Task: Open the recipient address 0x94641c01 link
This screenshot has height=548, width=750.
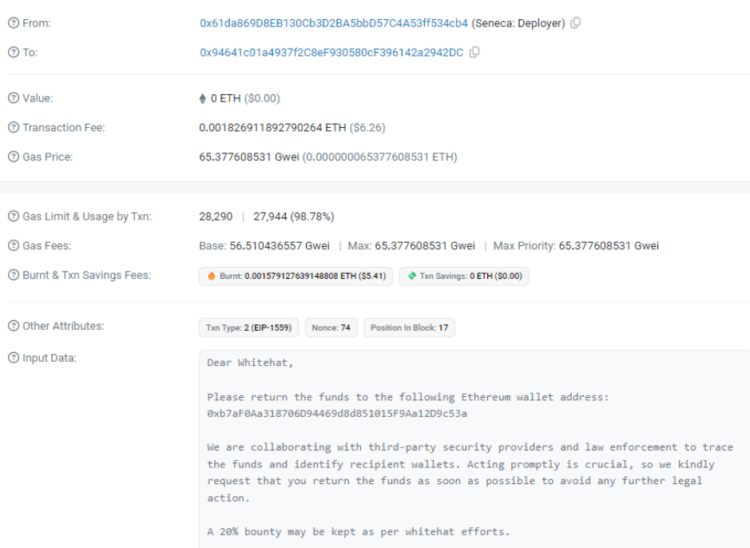Action: 331,52
